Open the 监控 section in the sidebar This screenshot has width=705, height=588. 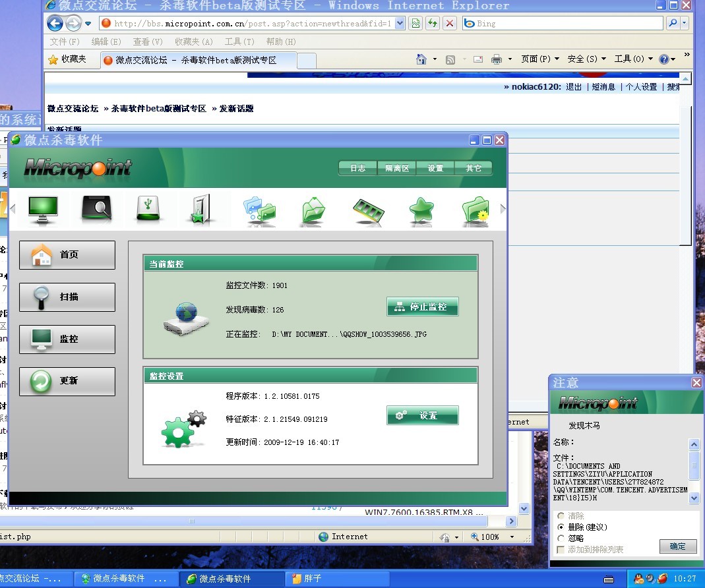(x=67, y=339)
